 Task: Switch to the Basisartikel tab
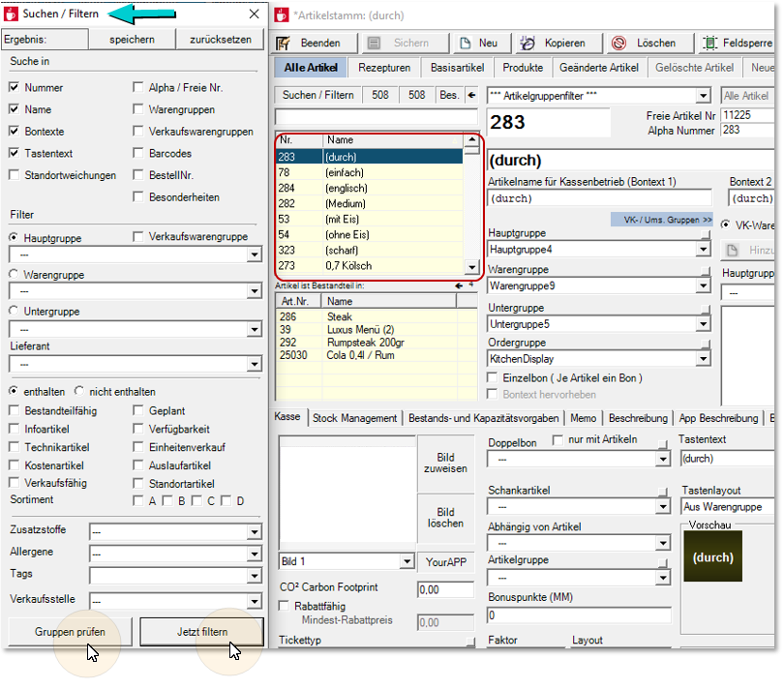tap(457, 68)
